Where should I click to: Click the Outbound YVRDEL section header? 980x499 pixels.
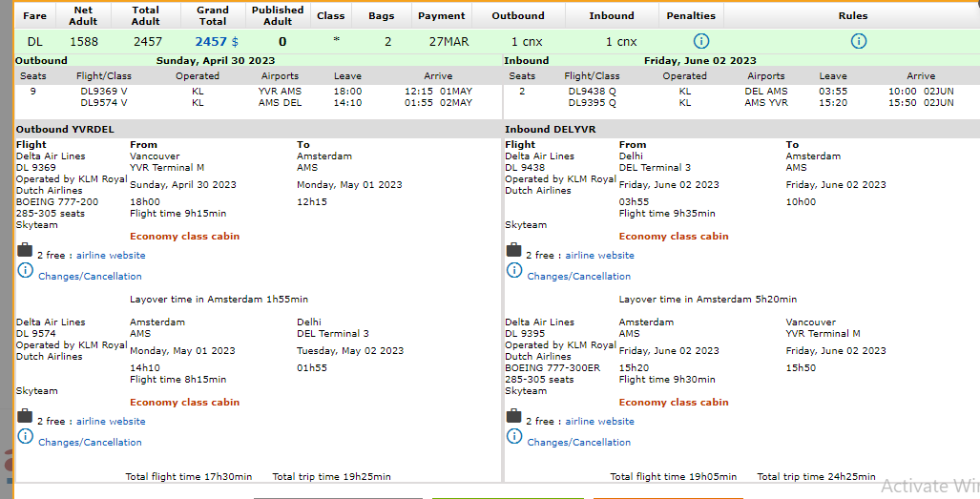65,130
